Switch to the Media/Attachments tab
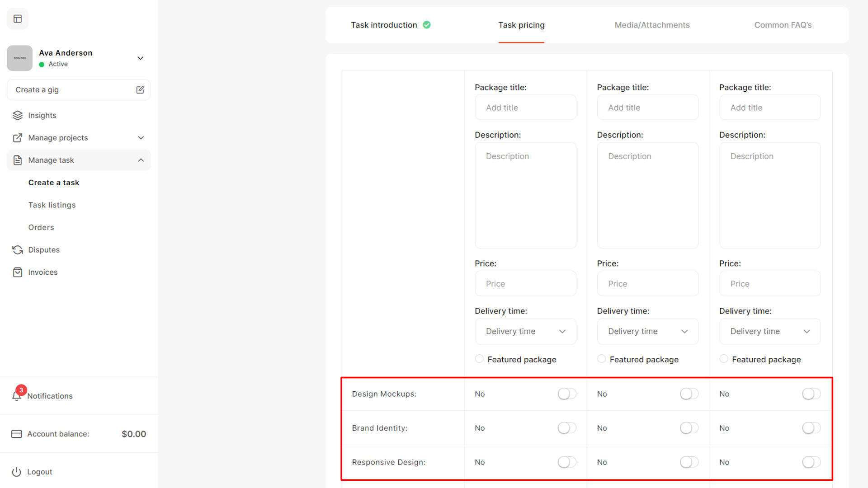The image size is (868, 488). tap(652, 25)
